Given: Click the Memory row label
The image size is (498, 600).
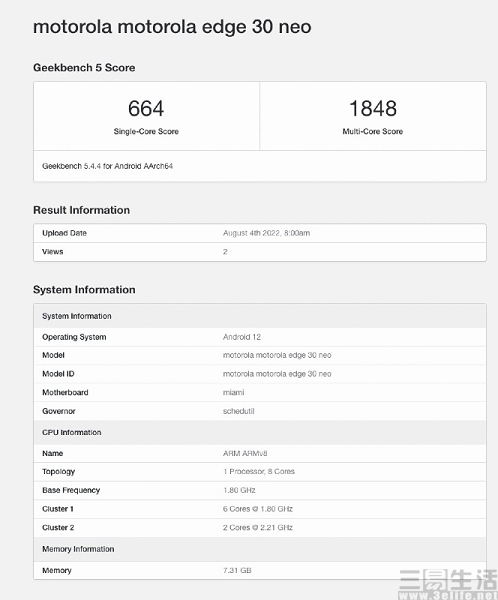Looking at the screenshot, I should click(57, 571).
